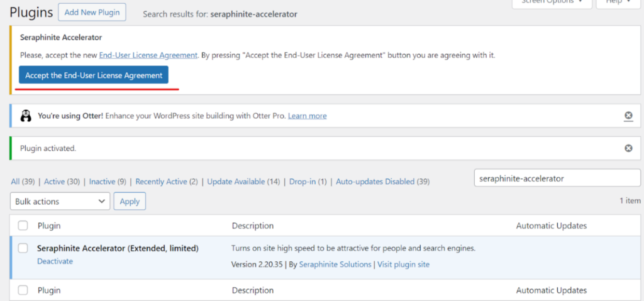Filter by Update Available plugins
The image size is (644, 301).
pyautogui.click(x=236, y=182)
